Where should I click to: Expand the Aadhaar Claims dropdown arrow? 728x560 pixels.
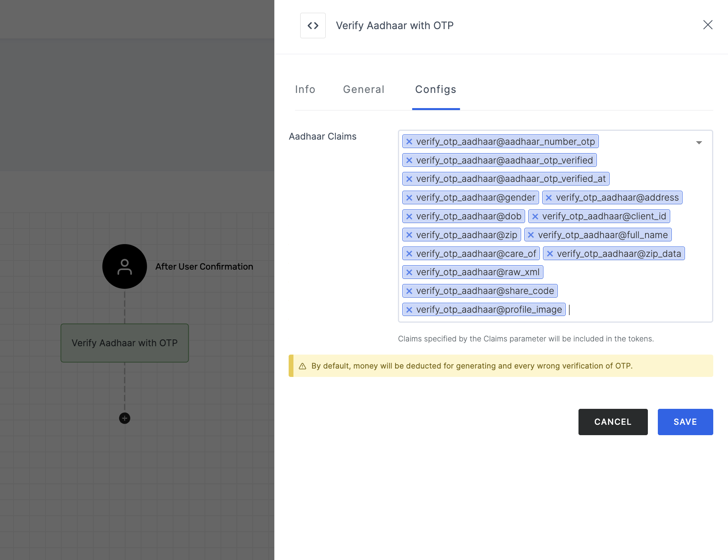point(699,142)
